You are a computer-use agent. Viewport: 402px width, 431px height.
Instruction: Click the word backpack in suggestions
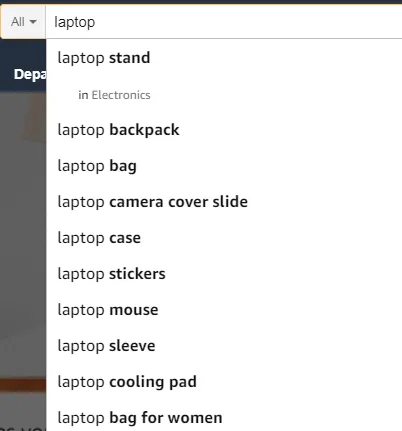[144, 130]
